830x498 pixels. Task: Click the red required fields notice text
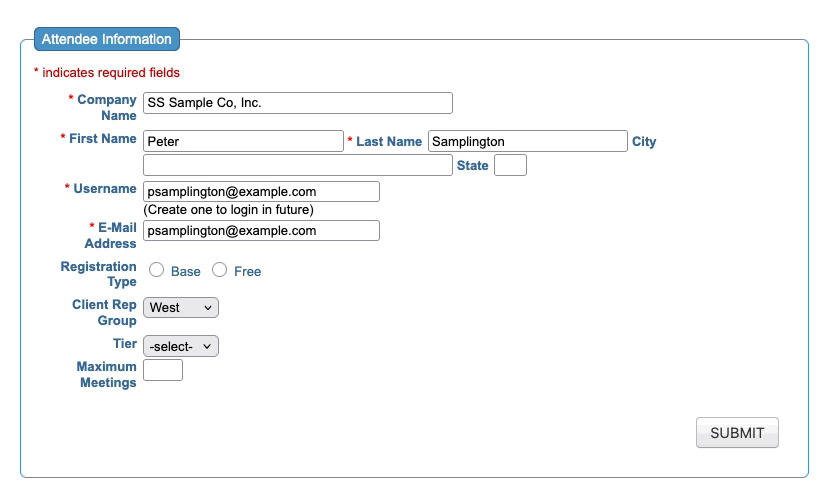click(x=107, y=72)
